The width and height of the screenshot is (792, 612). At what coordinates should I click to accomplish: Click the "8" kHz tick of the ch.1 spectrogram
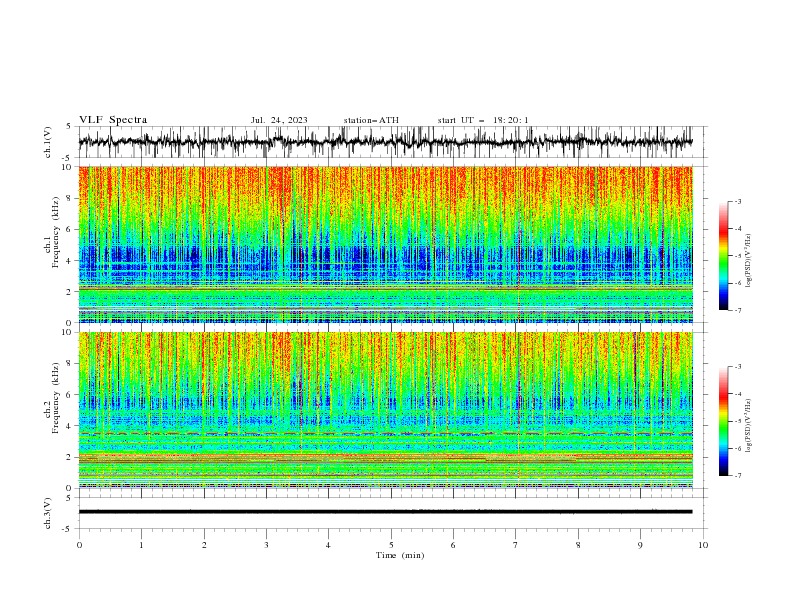click(69, 198)
